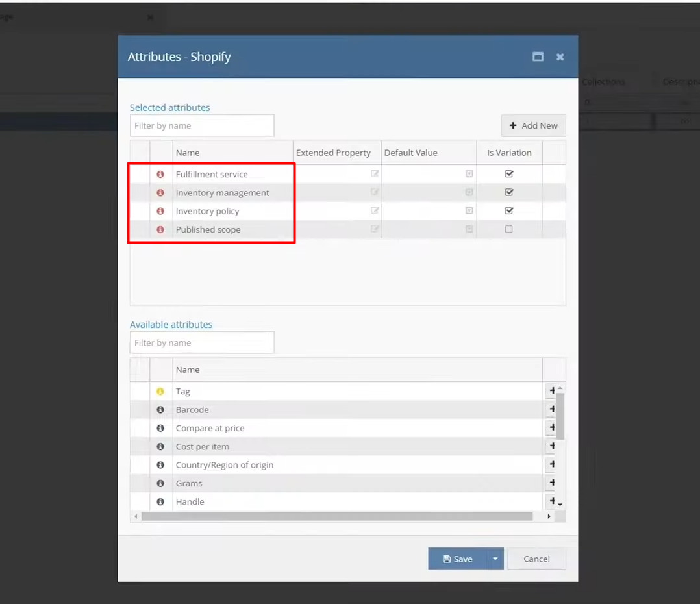Image resolution: width=700 pixels, height=604 pixels.
Task: Check Is Variation for Published scope
Action: coord(509,229)
